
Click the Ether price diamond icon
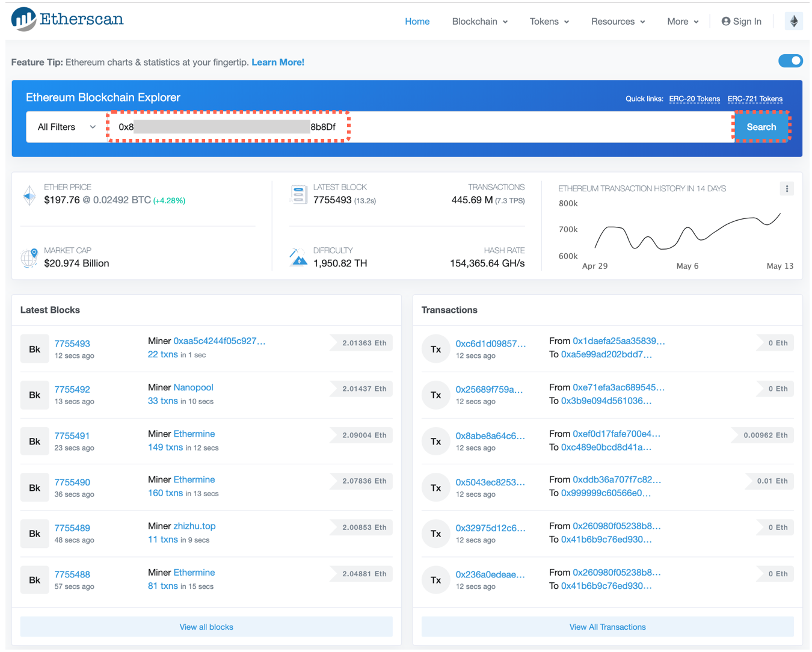coord(29,195)
